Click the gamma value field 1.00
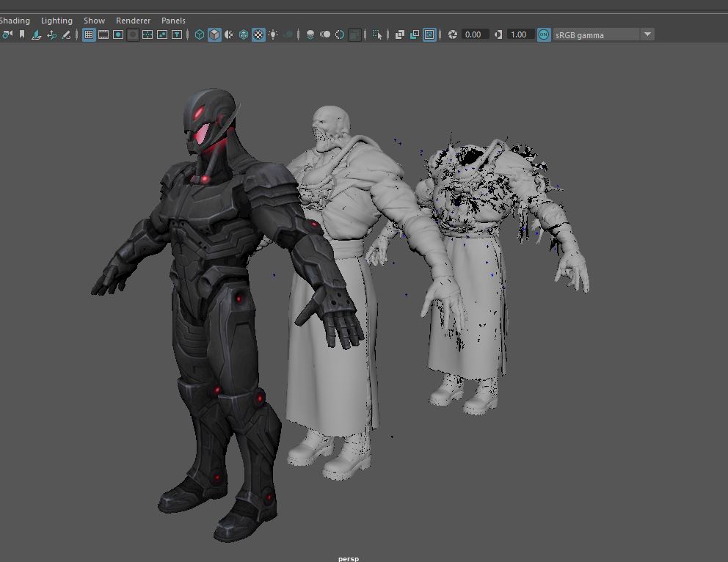 [519, 34]
